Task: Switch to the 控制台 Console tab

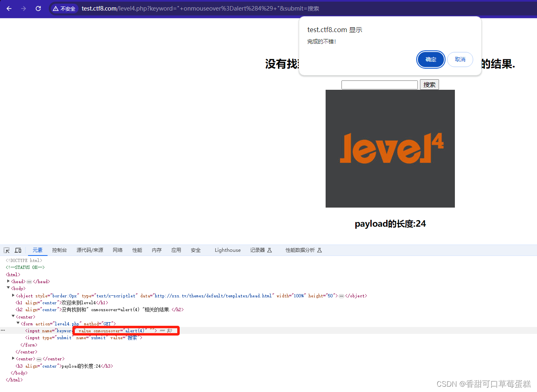Action: coord(59,250)
